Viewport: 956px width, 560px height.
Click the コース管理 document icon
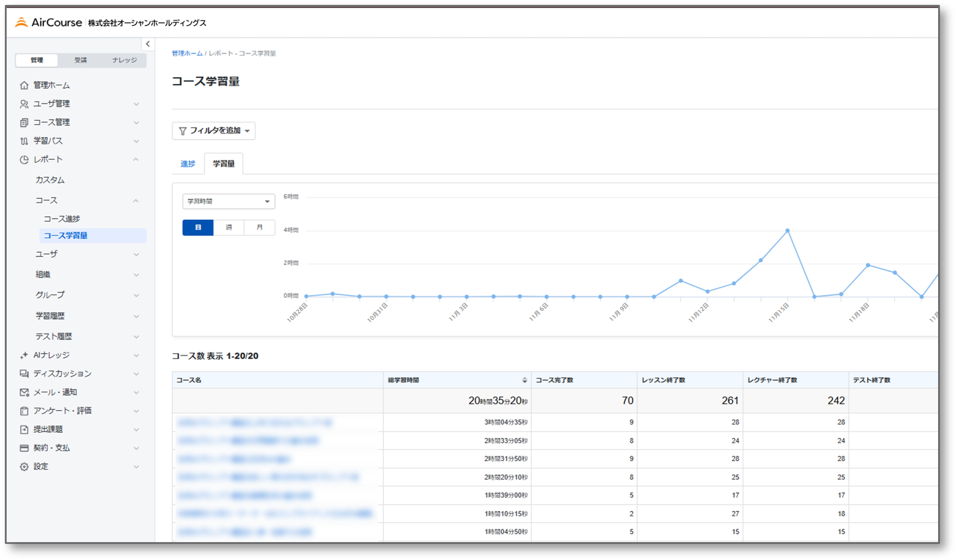click(24, 123)
